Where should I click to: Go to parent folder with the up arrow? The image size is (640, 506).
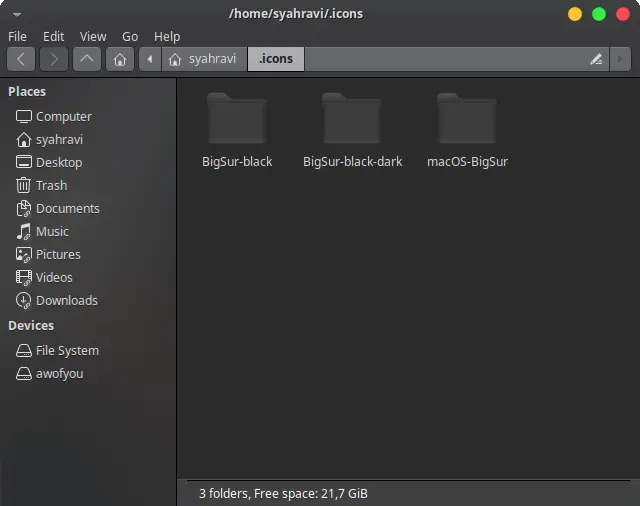[x=87, y=59]
